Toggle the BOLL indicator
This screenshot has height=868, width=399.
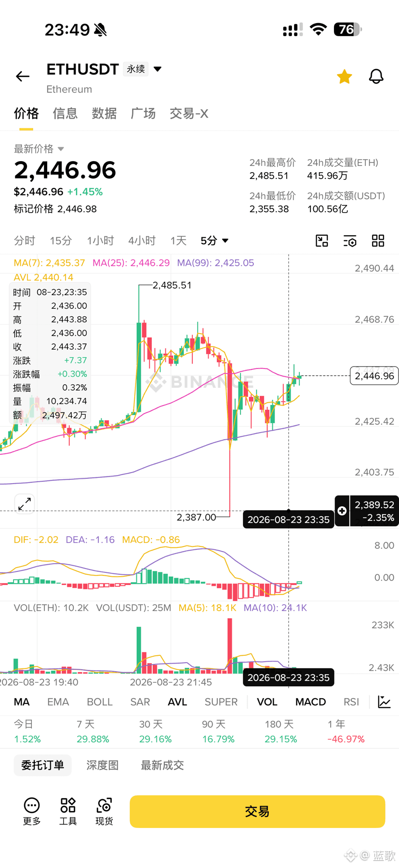(x=100, y=702)
